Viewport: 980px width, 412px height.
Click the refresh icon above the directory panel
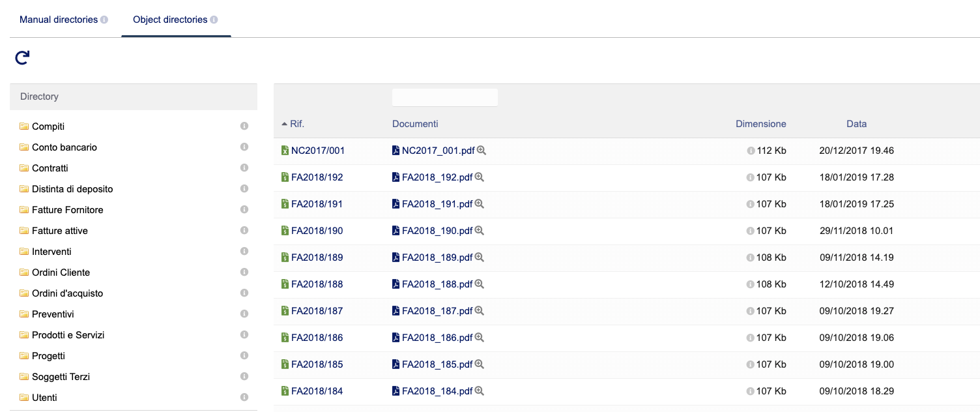tap(22, 58)
